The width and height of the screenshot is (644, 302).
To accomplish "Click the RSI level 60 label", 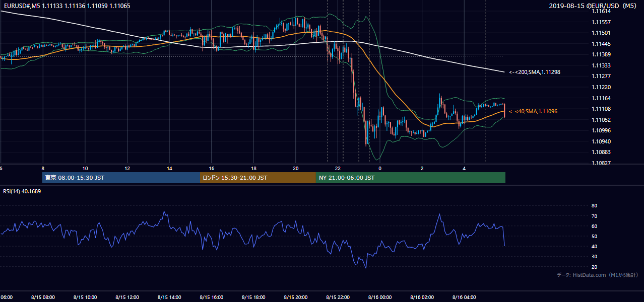I will point(594,226).
